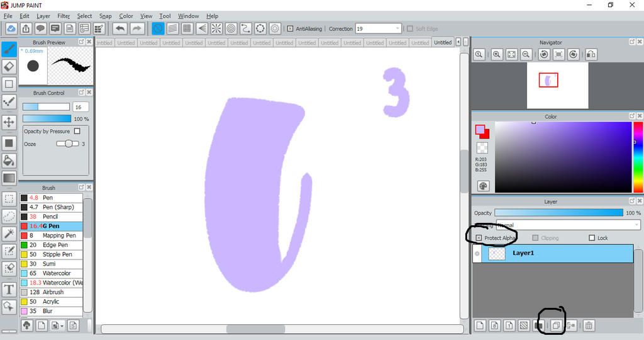Toggle Opacity by Pressure checkbox
The height and width of the screenshot is (340, 644).
click(77, 131)
